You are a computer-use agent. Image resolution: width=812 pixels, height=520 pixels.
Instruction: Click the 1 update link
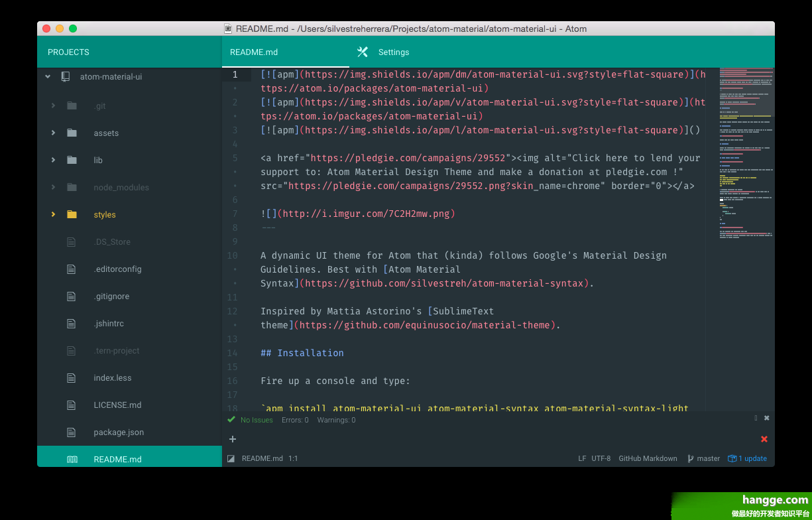pos(752,458)
